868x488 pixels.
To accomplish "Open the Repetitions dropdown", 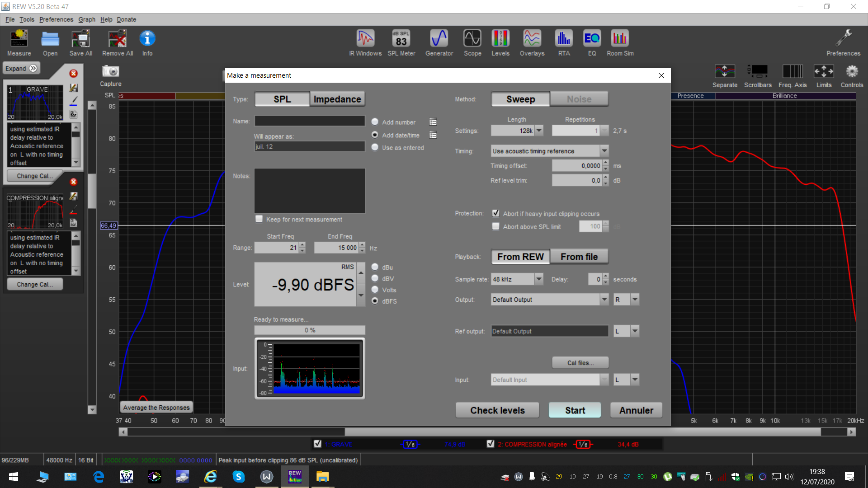I will [604, 131].
